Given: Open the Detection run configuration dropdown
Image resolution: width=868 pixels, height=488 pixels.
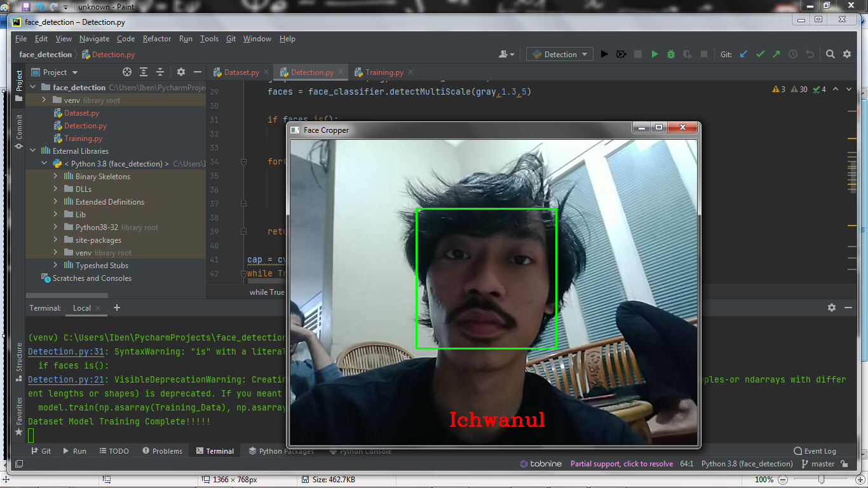Looking at the screenshot, I should (559, 54).
